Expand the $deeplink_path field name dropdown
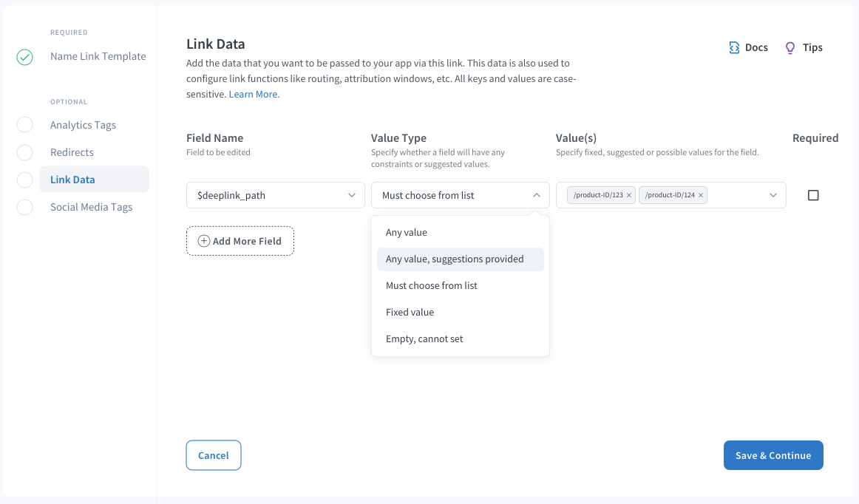 point(351,196)
